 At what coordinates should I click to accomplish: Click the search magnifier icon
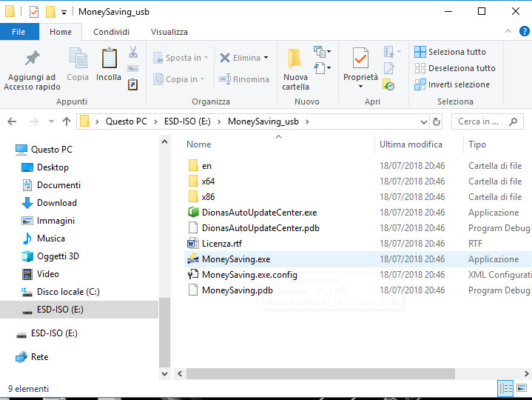coord(513,121)
